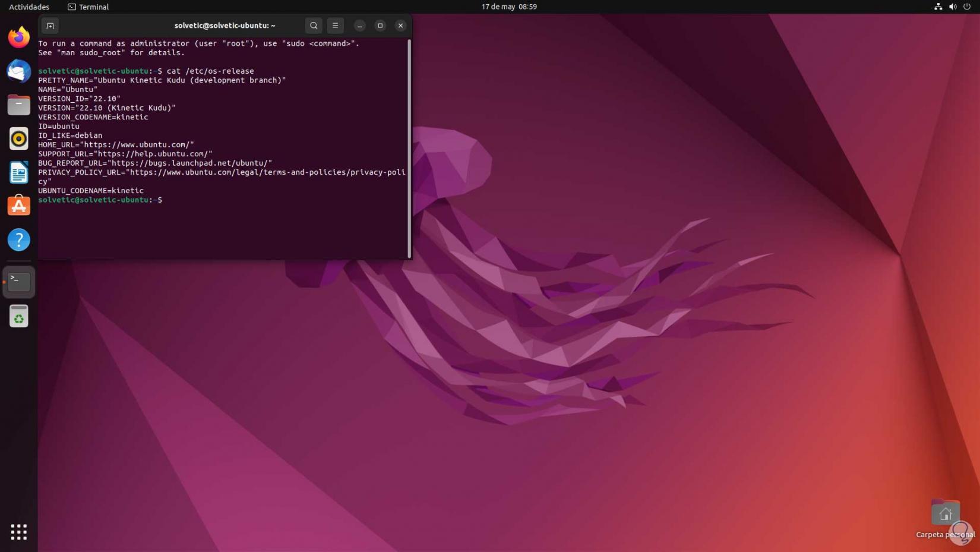This screenshot has height=552, width=980.
Task: Open the clock and calendar panel
Action: [509, 7]
